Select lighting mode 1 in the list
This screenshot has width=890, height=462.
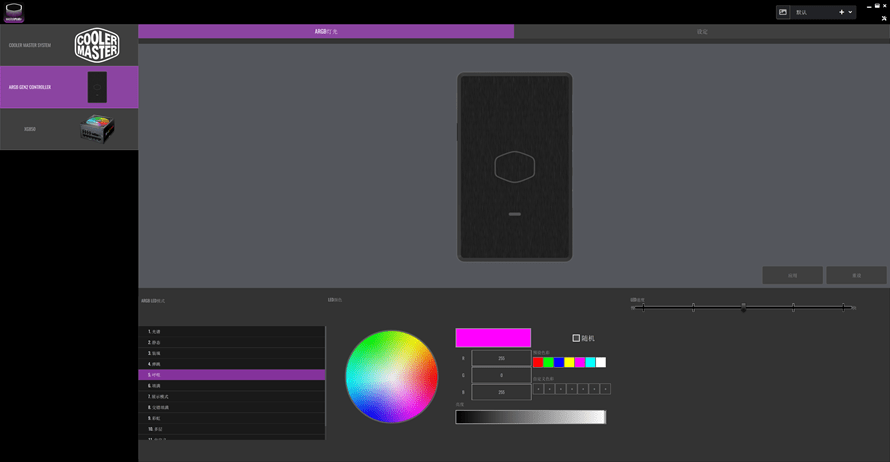[232, 331]
